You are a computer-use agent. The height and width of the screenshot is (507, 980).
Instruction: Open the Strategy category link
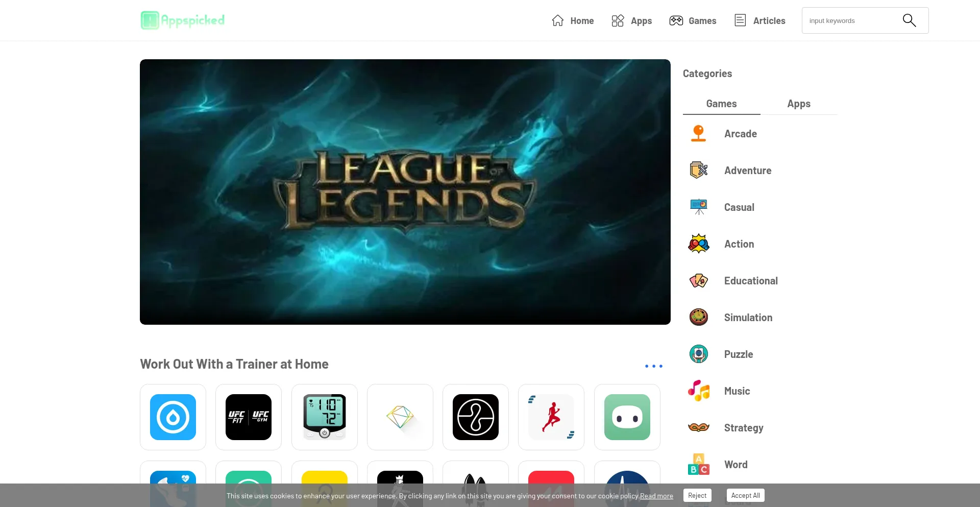click(x=744, y=428)
